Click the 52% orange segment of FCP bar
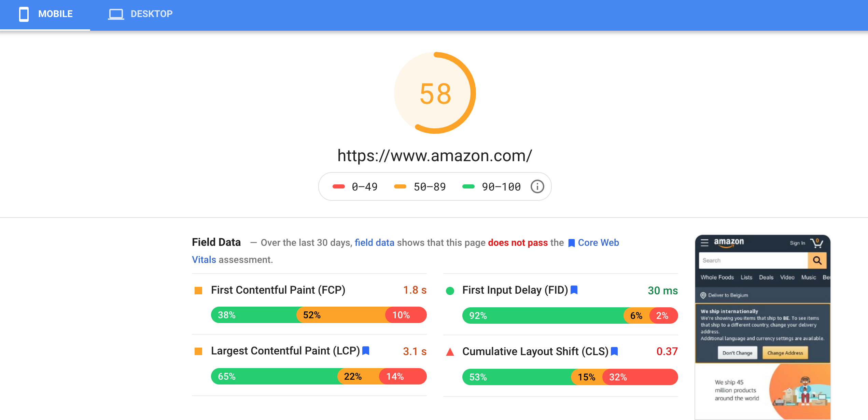 pyautogui.click(x=341, y=315)
